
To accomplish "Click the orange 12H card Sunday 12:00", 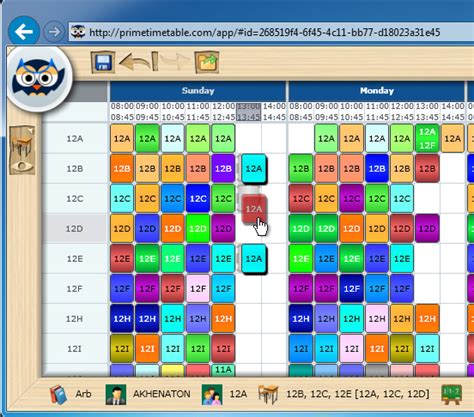I will pos(223,319).
